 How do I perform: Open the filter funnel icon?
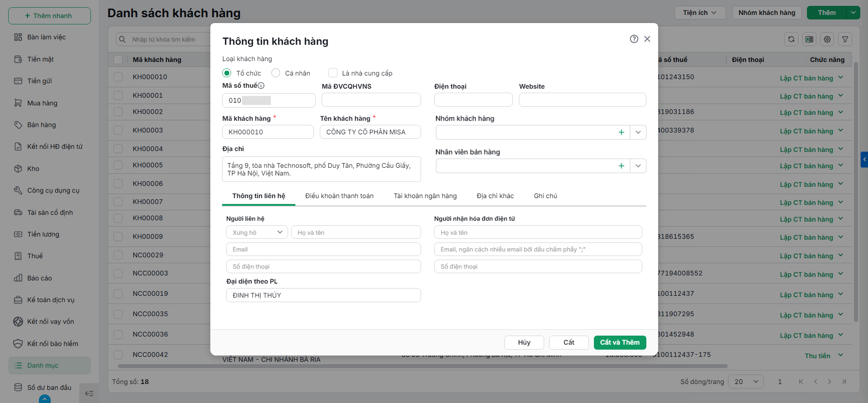click(x=845, y=39)
